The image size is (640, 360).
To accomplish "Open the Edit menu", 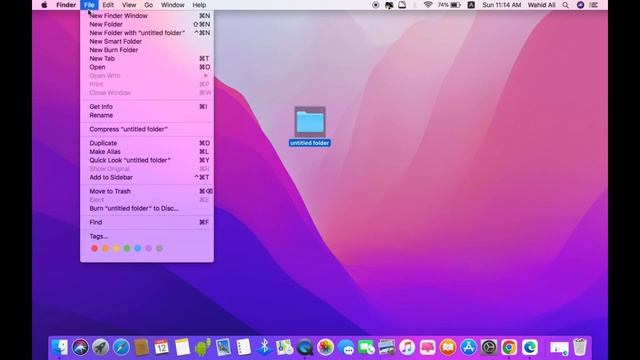I will click(108, 5).
